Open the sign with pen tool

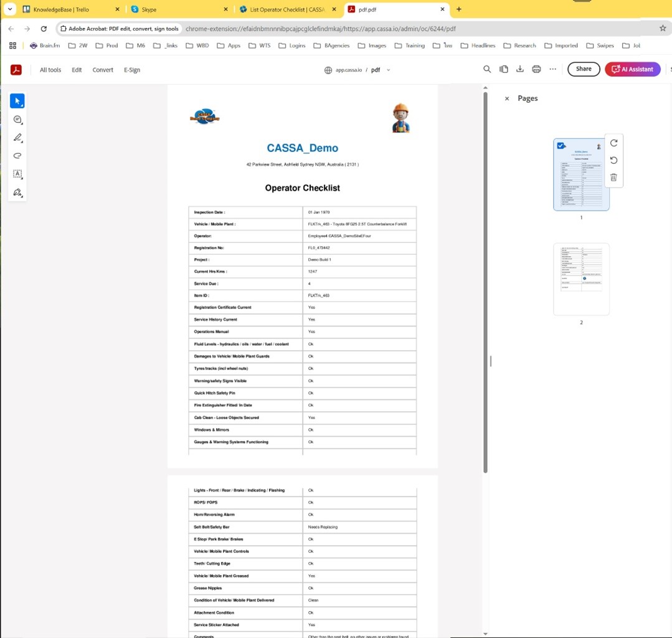17,192
